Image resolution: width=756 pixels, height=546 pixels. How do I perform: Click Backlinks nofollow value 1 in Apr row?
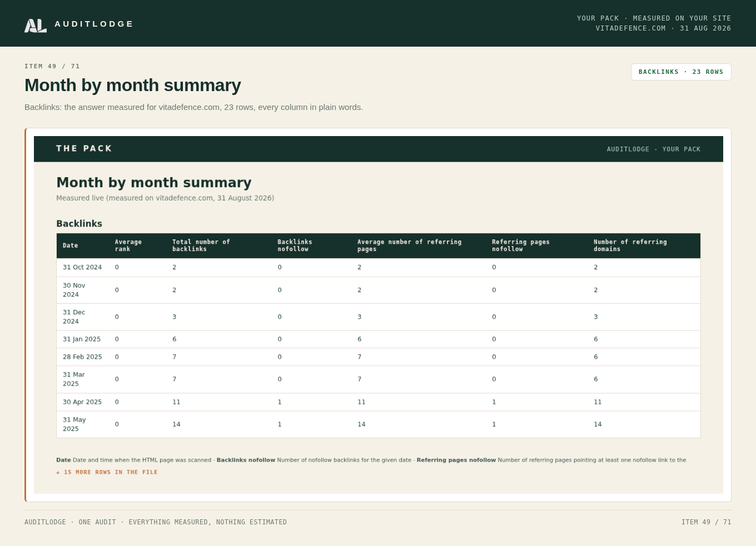pyautogui.click(x=280, y=402)
